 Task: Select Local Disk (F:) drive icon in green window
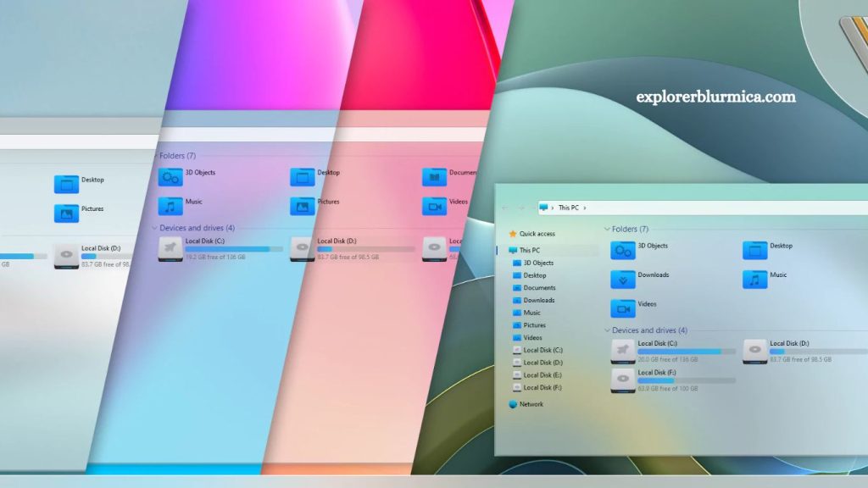[x=623, y=380]
